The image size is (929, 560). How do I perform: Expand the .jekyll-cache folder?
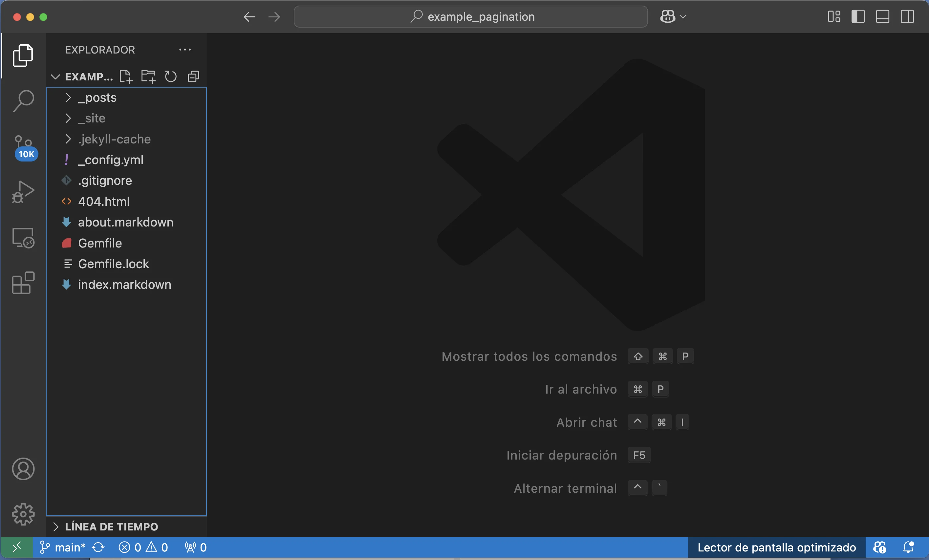tap(126, 139)
